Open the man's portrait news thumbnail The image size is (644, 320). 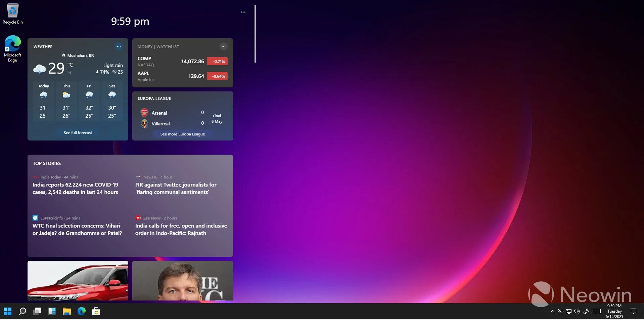tap(182, 281)
